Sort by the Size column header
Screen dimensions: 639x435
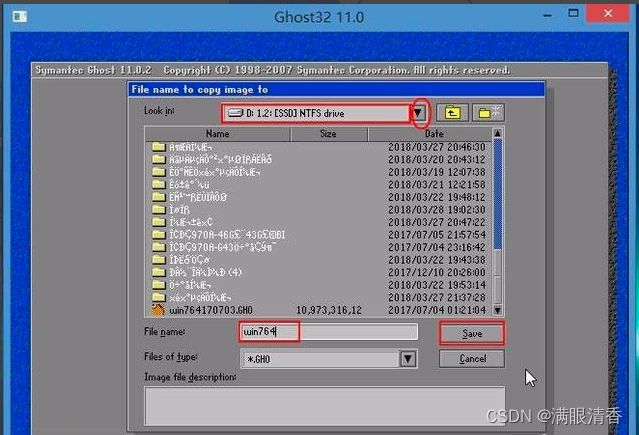pos(328,134)
